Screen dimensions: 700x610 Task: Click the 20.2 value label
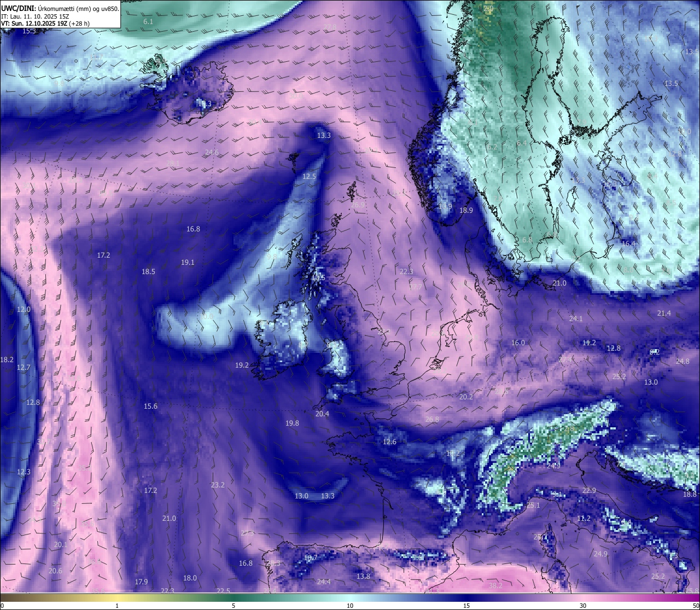point(466,397)
